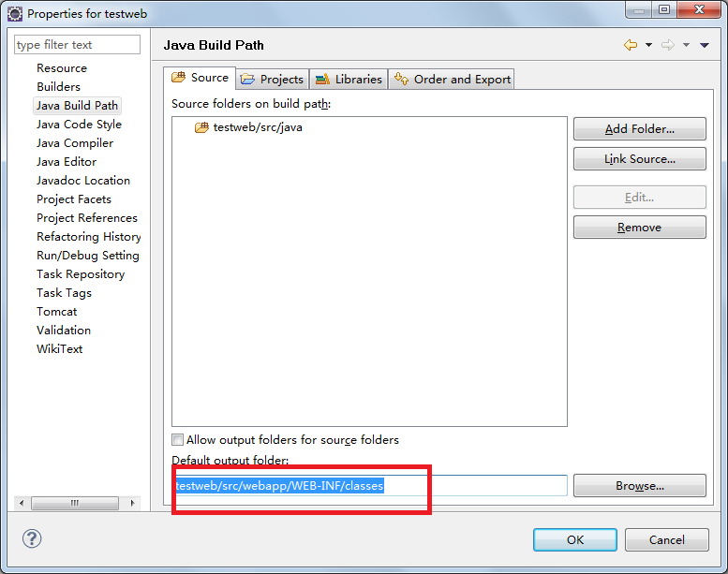
Task: Open Tomcat properties page
Action: [x=56, y=312]
